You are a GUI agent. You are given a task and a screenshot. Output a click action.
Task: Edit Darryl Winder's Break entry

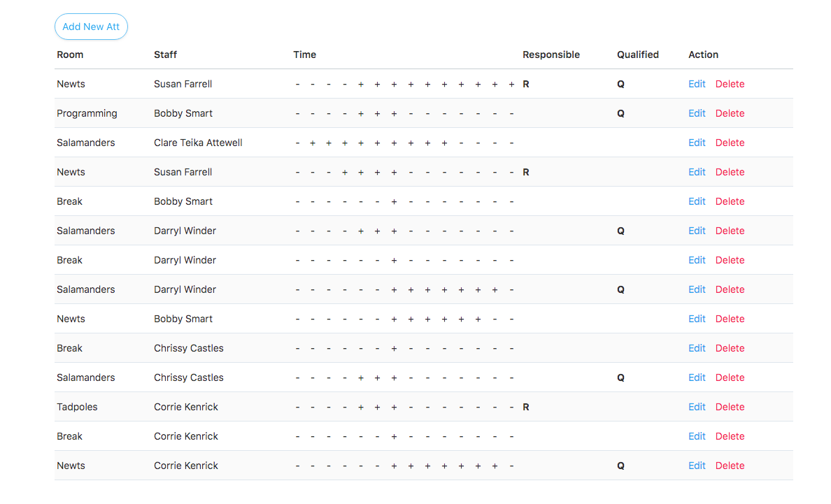(x=697, y=260)
